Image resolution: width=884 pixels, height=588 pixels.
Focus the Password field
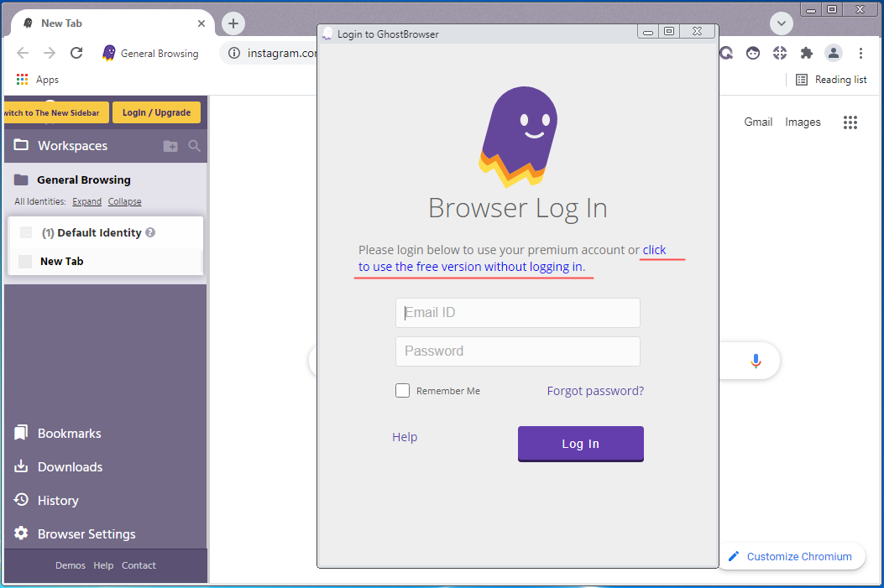517,351
